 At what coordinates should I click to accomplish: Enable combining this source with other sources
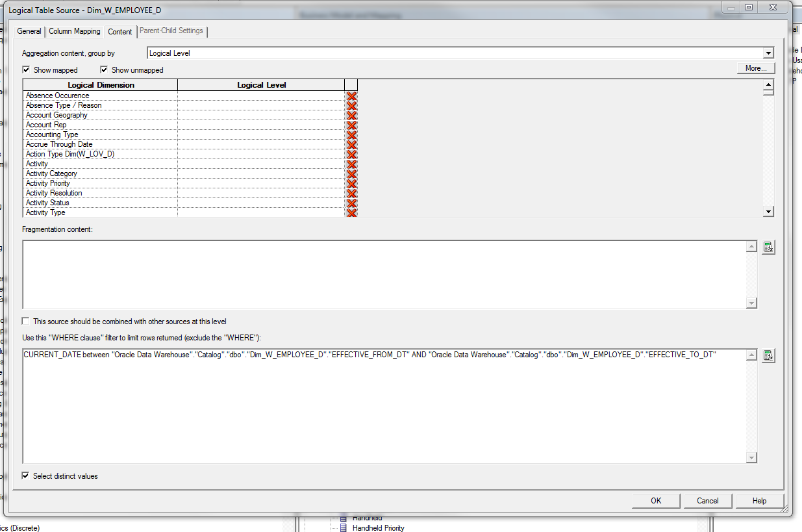click(26, 320)
